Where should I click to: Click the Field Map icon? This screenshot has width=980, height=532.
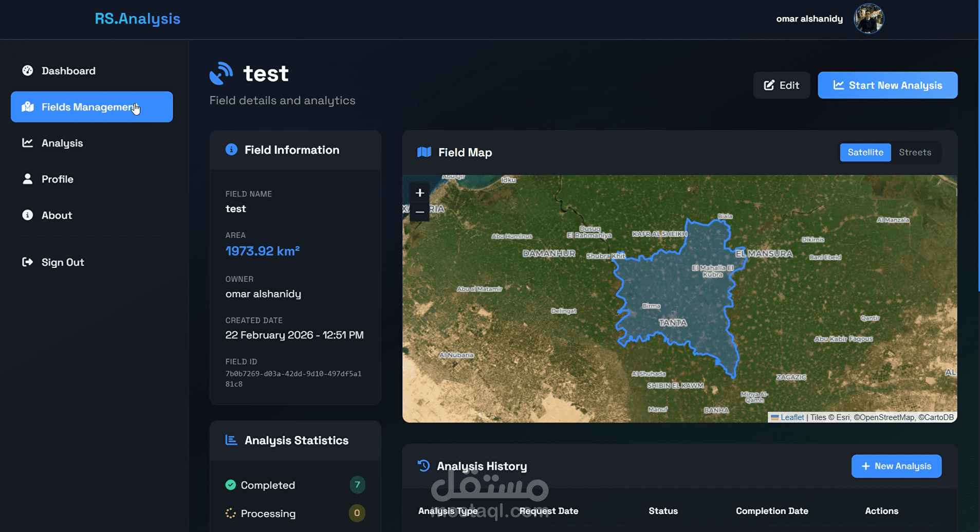(x=424, y=152)
